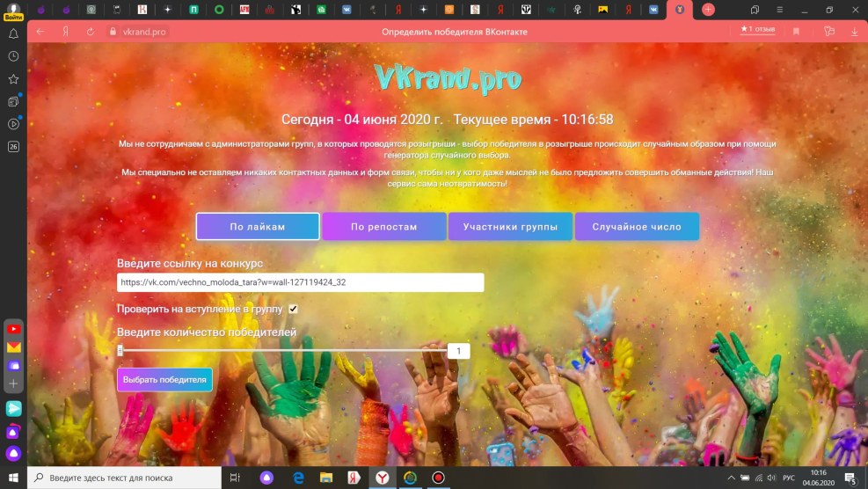Open downloads arrow in address bar
Viewport: 868px width, 489px height.
click(854, 31)
